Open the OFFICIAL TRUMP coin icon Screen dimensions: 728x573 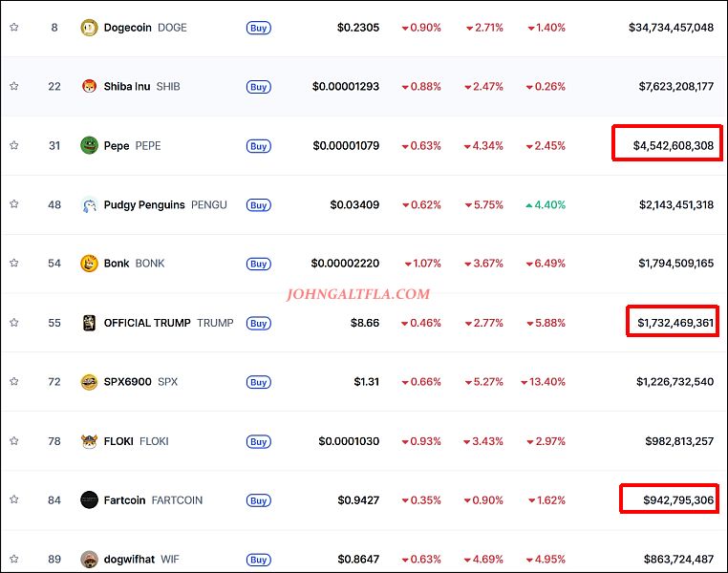pyautogui.click(x=89, y=323)
